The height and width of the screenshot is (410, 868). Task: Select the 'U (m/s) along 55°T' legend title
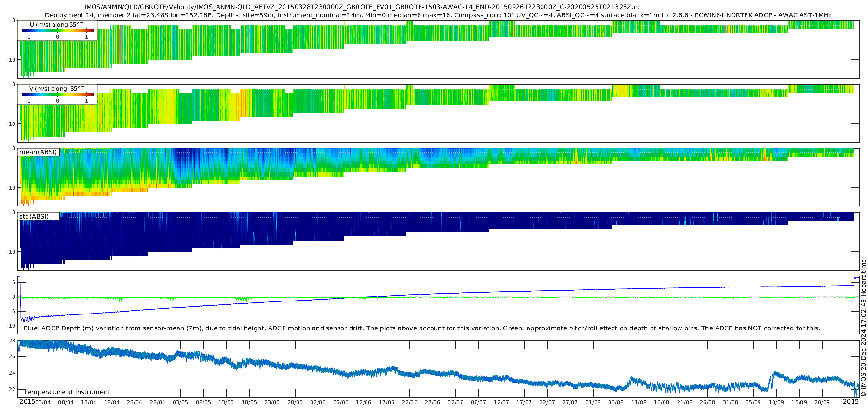[x=56, y=24]
